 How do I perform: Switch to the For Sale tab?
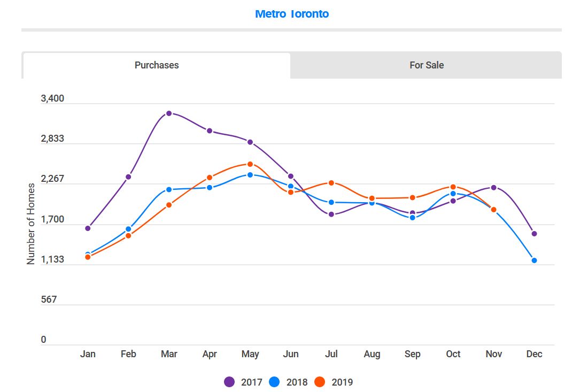point(426,65)
